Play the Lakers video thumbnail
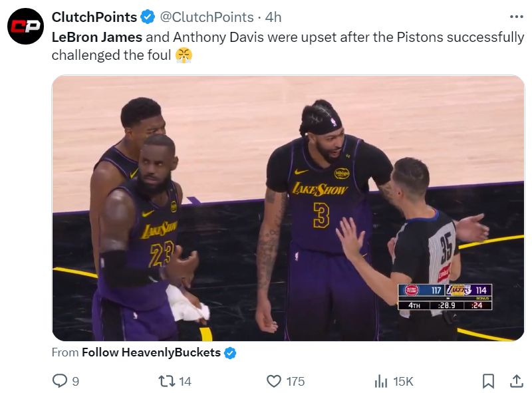532x393 pixels. [x=288, y=207]
